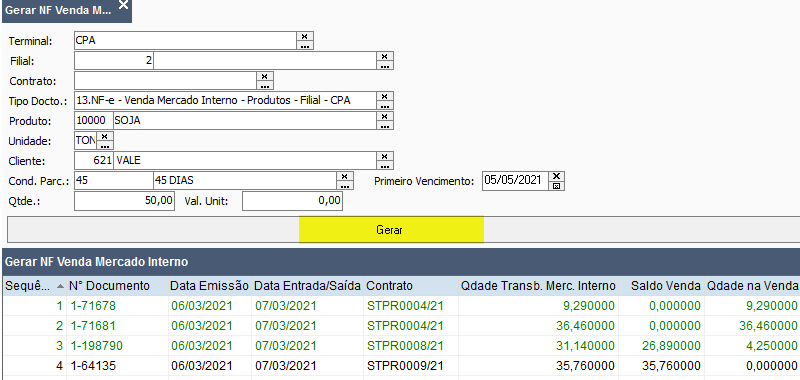Click the Unidade field showing TON

tap(85, 141)
